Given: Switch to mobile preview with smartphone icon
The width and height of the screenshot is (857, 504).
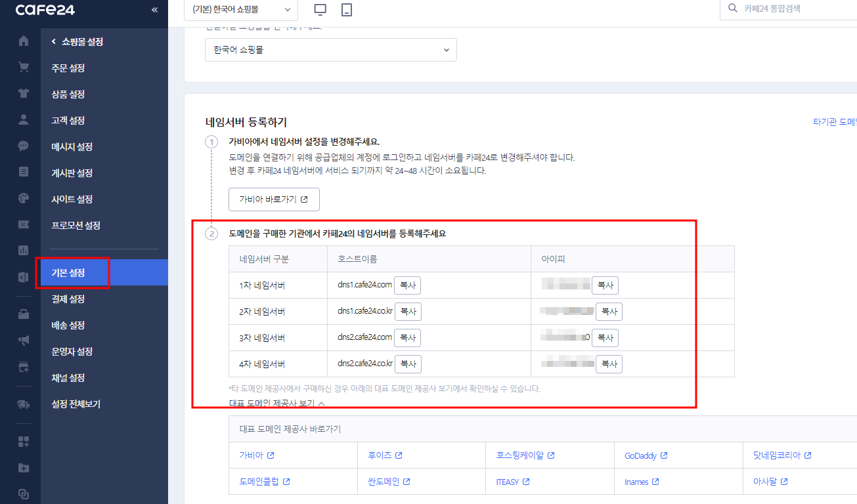Looking at the screenshot, I should (348, 10).
